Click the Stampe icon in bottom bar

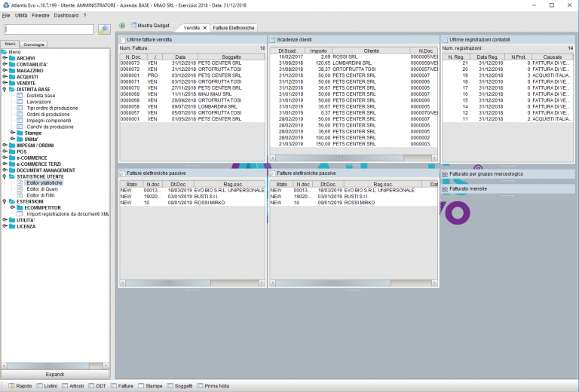[141, 386]
